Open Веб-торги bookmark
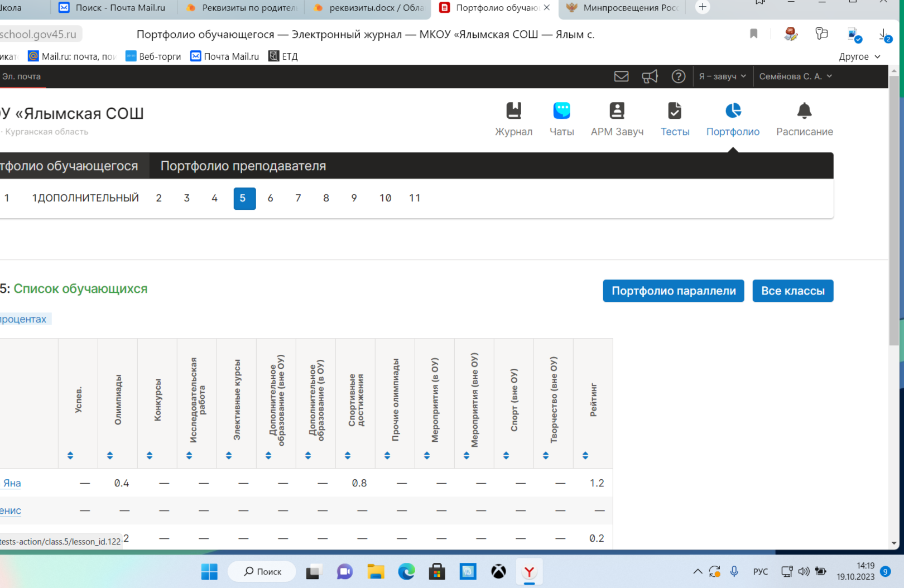The width and height of the screenshot is (904, 588). click(x=153, y=56)
